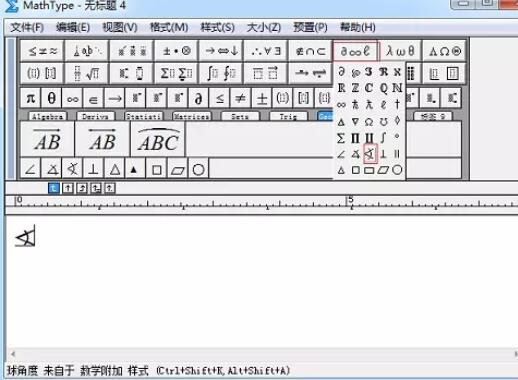Insert partial derivative from small bar
This screenshot has width=518, height=380.
coord(199,98)
